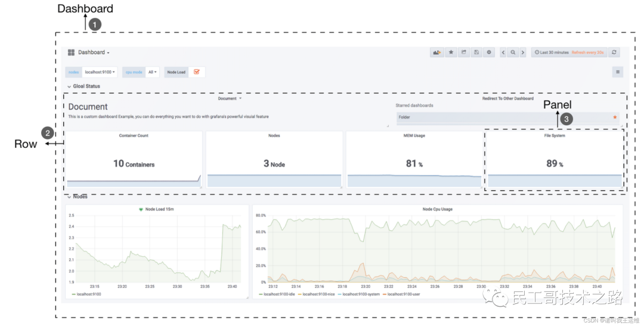Toggle the localhost:9100-system legend series
Viewport: 644px width, 326px height.
click(x=358, y=294)
